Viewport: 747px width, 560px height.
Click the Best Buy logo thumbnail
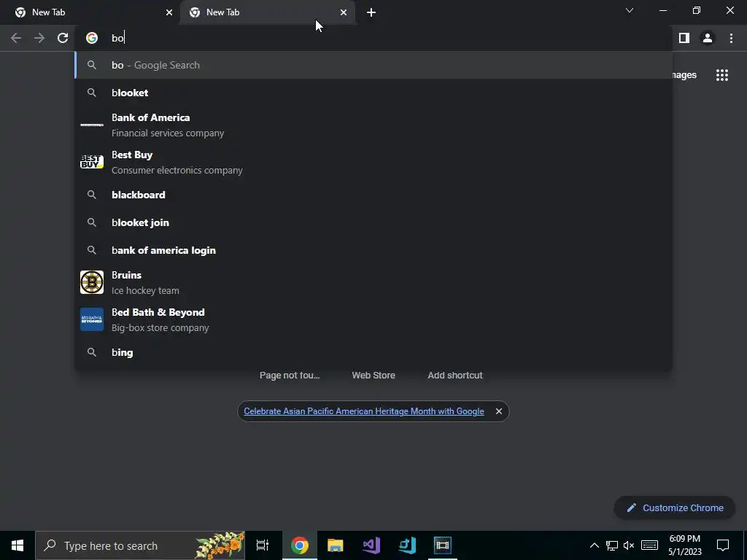tap(92, 162)
